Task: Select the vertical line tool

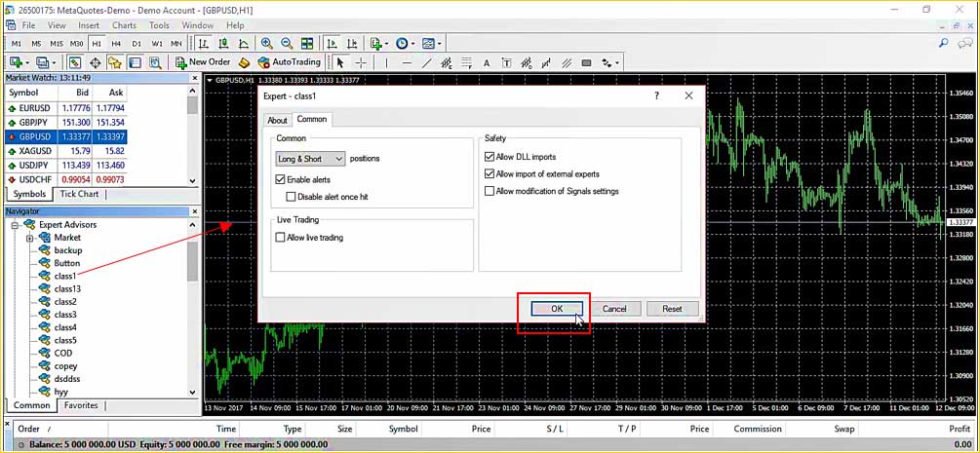Action: (x=387, y=62)
